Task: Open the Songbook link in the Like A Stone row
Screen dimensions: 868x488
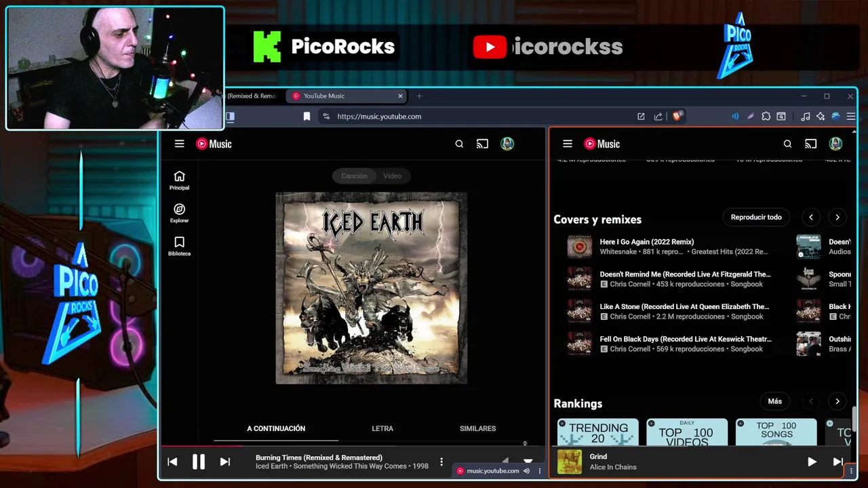Action: point(747,317)
